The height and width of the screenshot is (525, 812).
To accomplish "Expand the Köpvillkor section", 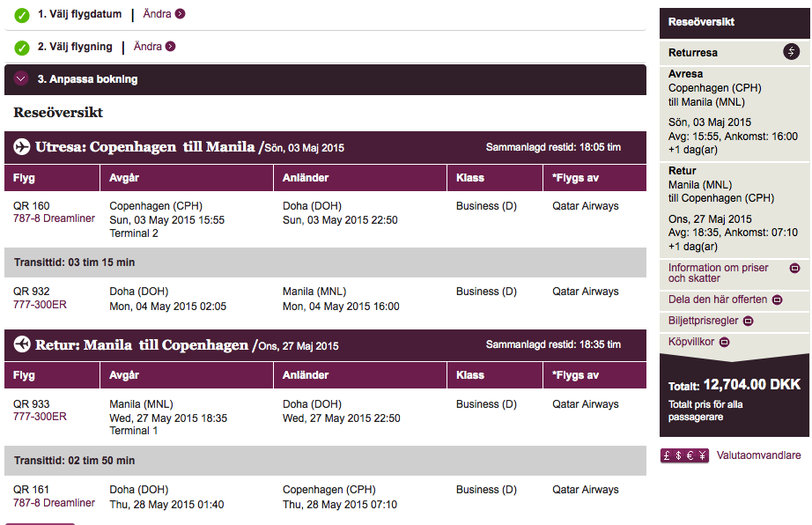I will click(724, 342).
